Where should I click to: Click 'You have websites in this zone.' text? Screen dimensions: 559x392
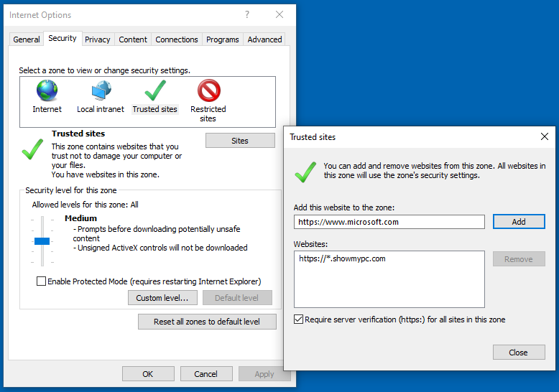click(x=106, y=174)
